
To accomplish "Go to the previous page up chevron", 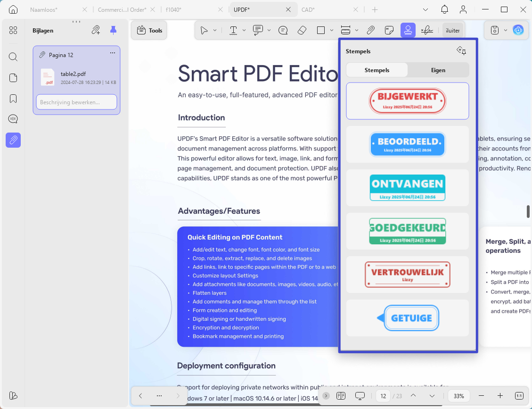I will pos(413,395).
